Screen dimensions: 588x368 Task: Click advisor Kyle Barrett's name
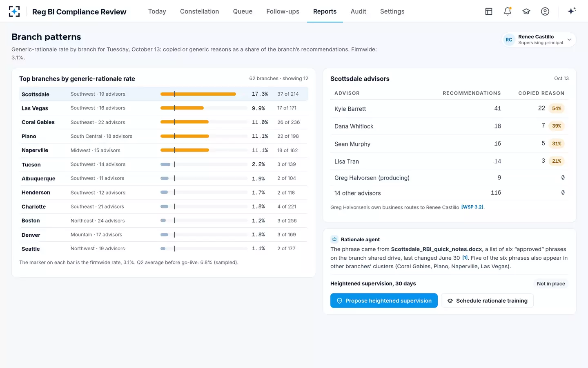click(350, 109)
